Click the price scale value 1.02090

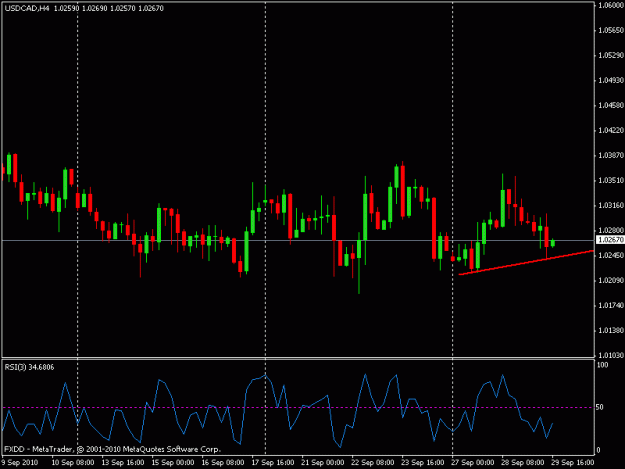611,281
